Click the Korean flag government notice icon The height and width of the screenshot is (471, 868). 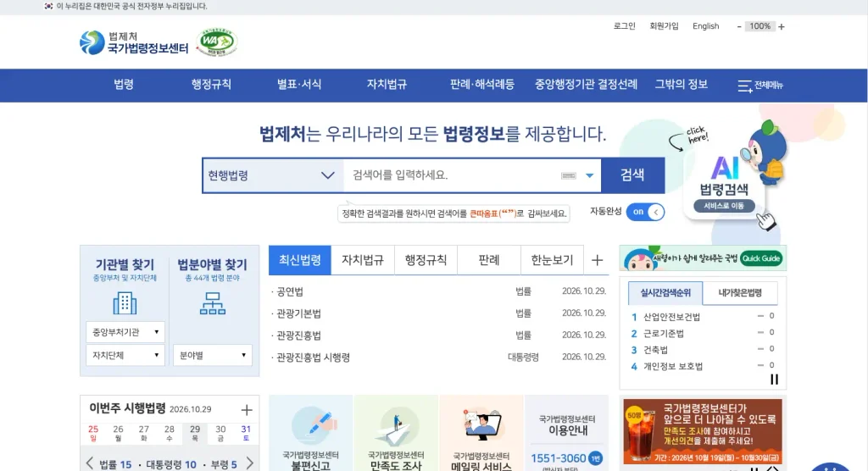48,6
